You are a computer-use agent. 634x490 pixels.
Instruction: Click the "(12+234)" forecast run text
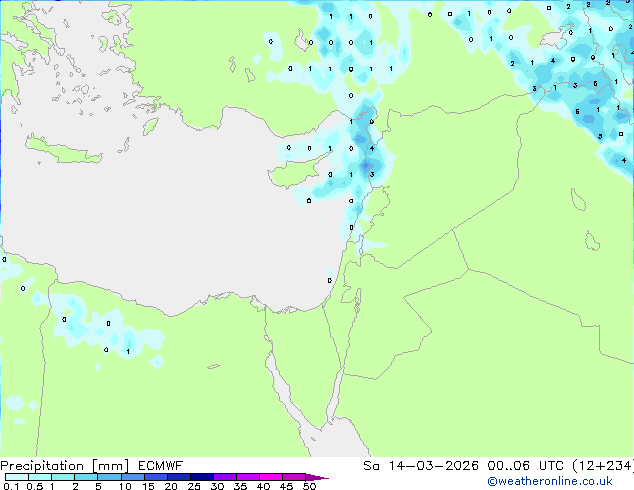[603, 466]
